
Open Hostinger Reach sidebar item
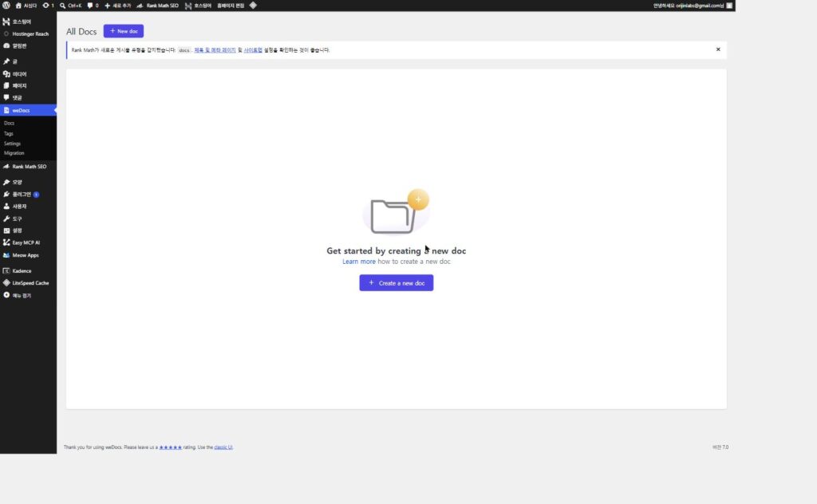(x=28, y=33)
